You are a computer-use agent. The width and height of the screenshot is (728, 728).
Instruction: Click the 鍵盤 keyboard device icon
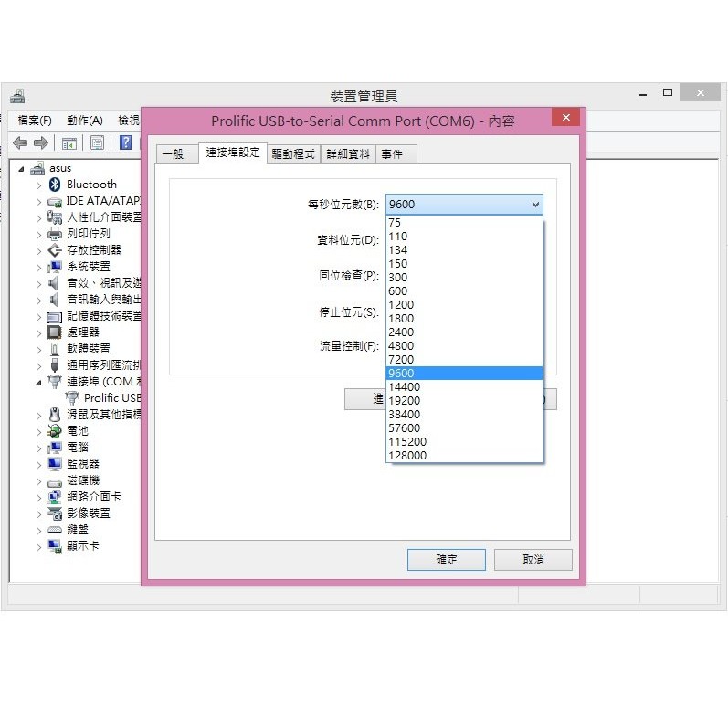click(x=55, y=530)
